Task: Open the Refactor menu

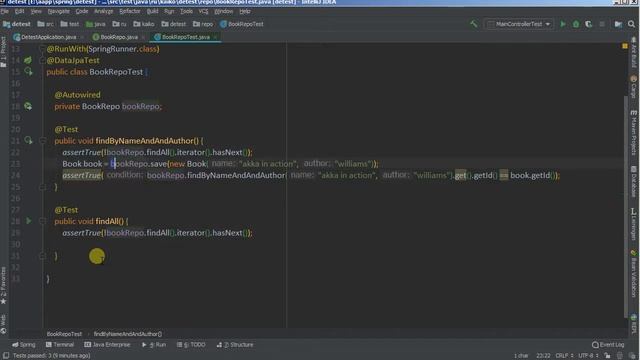Action: pyautogui.click(x=130, y=11)
